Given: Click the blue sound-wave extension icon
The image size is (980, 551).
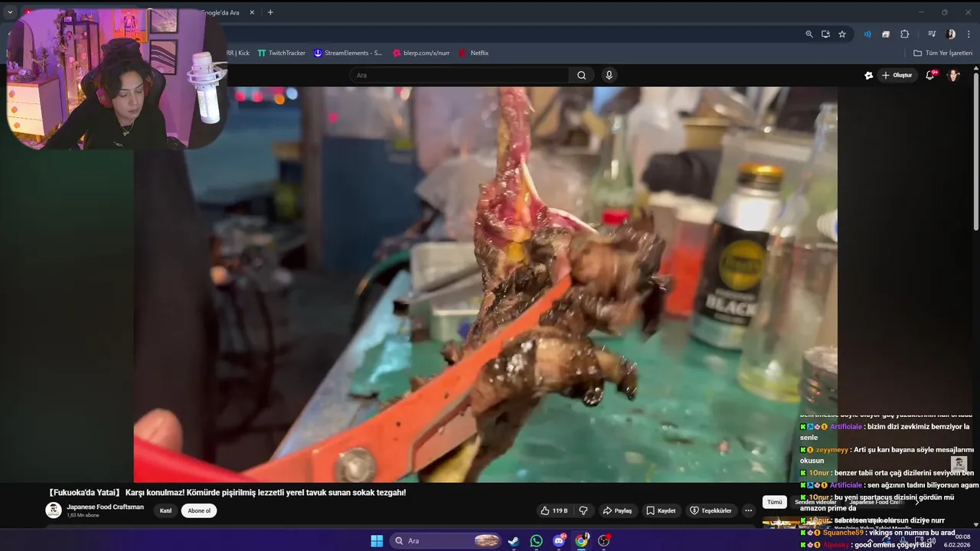Looking at the screenshot, I should coord(867,34).
